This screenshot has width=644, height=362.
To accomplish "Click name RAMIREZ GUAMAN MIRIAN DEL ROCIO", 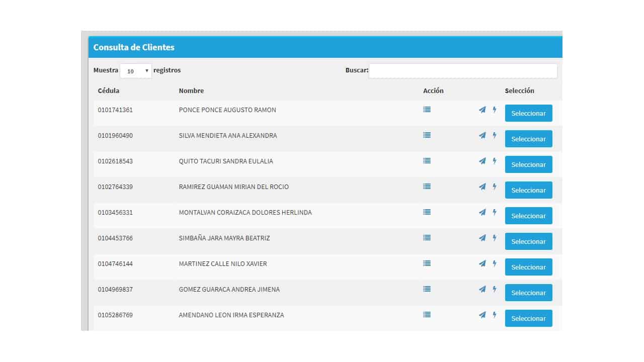I will (234, 187).
